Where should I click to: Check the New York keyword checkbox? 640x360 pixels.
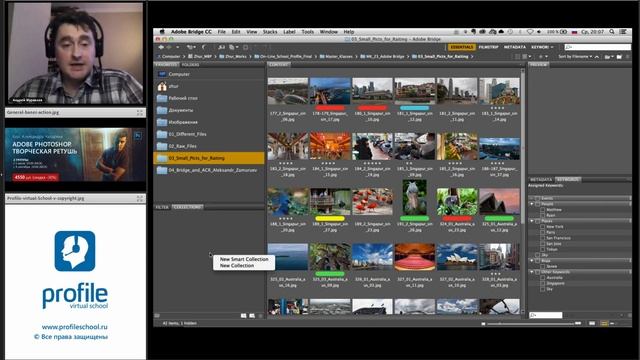pyautogui.click(x=542, y=227)
